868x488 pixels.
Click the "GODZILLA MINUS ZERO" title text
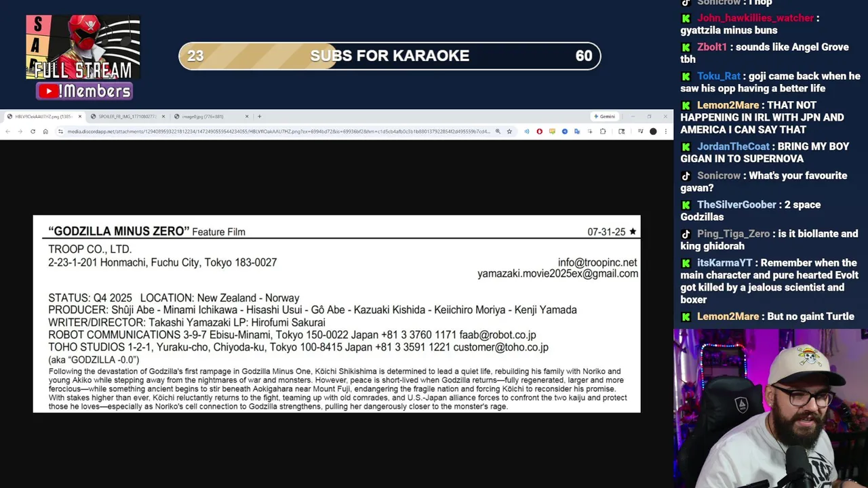(119, 231)
